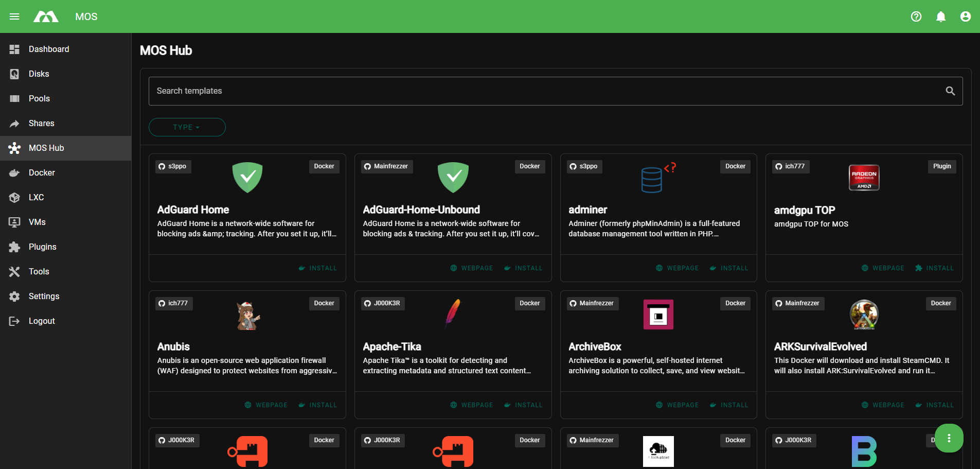
Task: Open WEBPAGE link for adminer
Action: (677, 268)
